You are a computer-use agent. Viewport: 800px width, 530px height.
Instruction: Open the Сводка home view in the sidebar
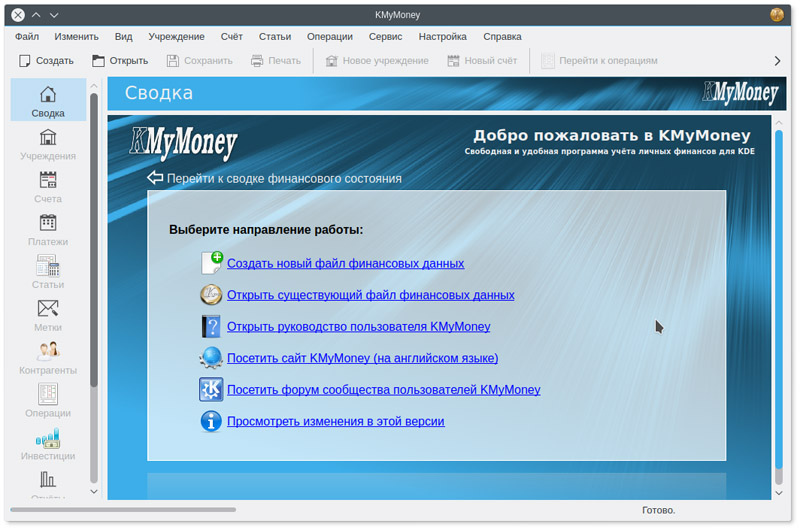coord(48,100)
